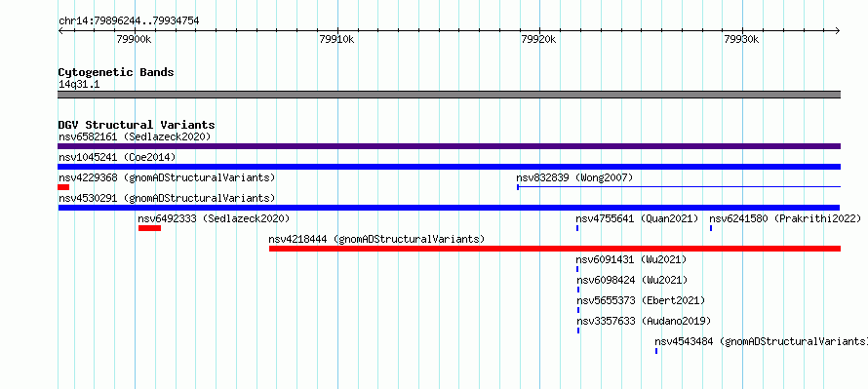Click the blue nsv1045241 variant bar
Image resolution: width=868 pixels, height=389 pixels.
(x=449, y=167)
